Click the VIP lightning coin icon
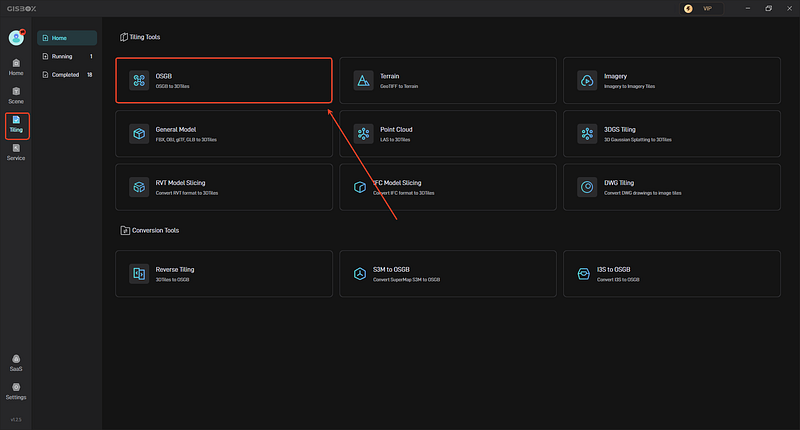The height and width of the screenshot is (430, 800). pyautogui.click(x=688, y=9)
